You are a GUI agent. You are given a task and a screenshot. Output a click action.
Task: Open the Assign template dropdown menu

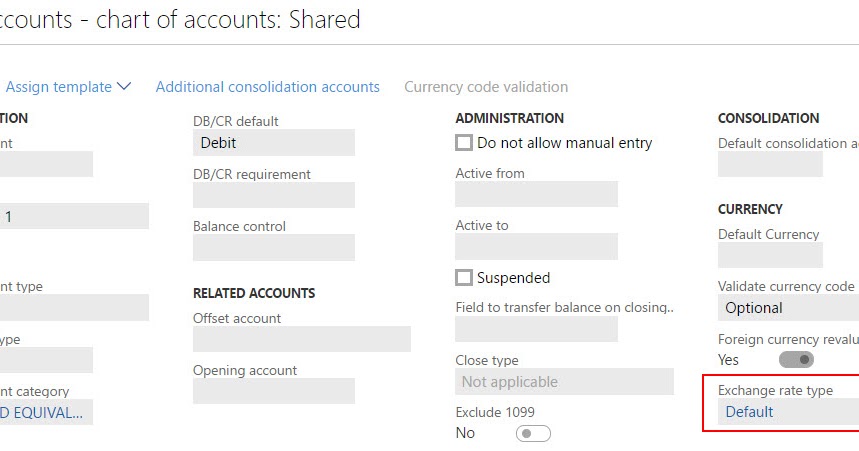[x=68, y=87]
